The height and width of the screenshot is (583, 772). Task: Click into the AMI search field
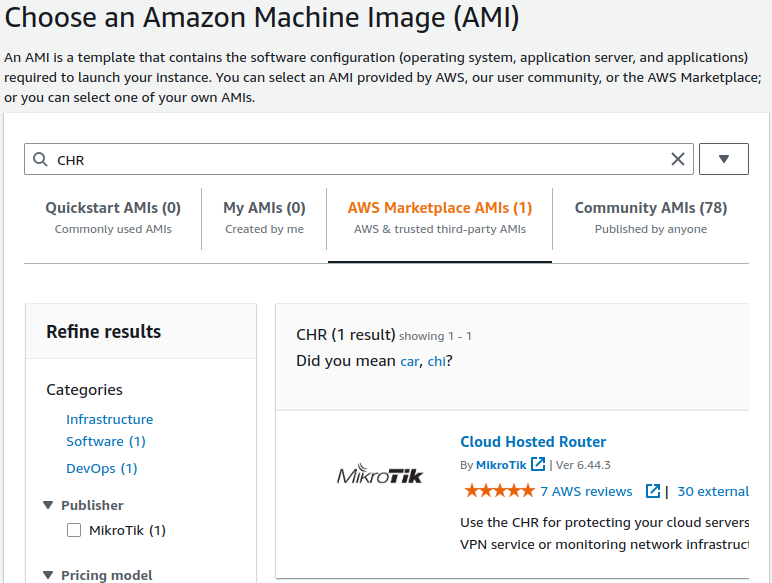click(358, 159)
